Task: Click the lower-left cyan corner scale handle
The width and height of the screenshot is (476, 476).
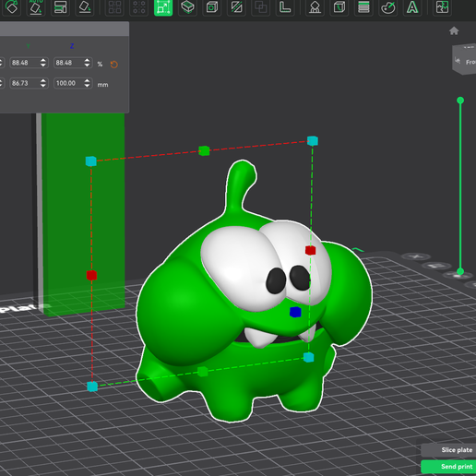Action: tap(92, 387)
